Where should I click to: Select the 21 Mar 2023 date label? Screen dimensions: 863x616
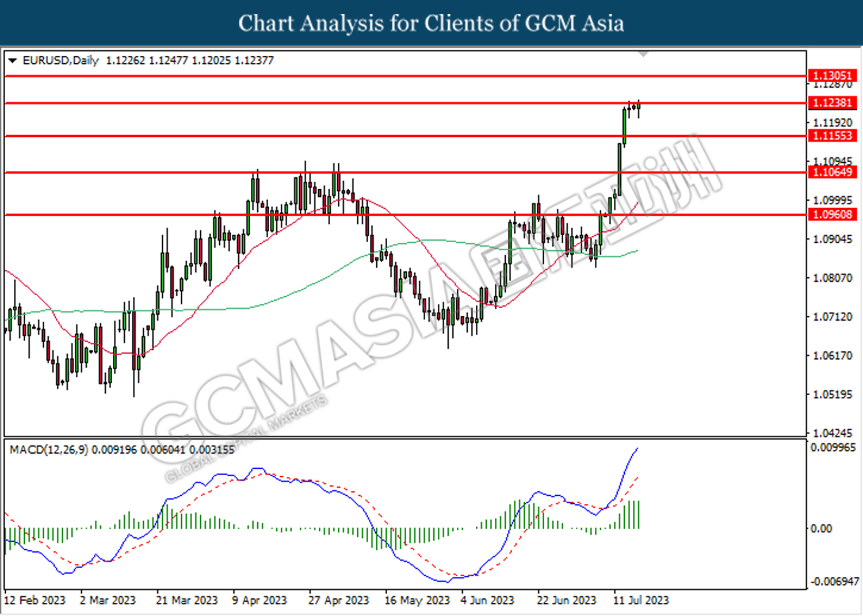click(x=187, y=600)
